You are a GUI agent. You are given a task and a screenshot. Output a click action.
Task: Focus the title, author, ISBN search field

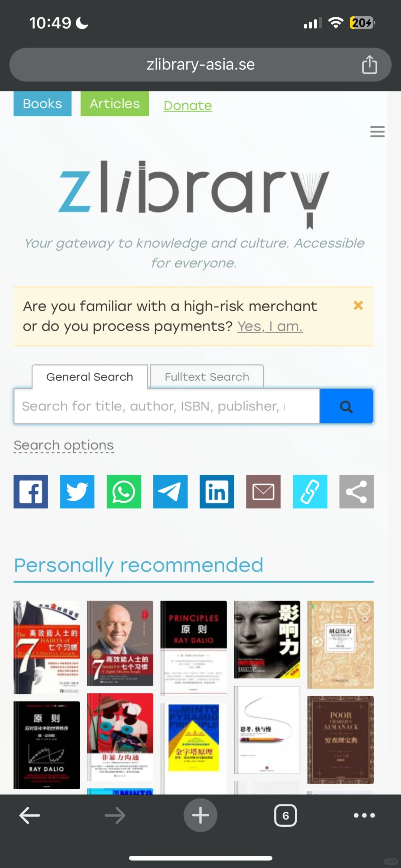click(x=167, y=406)
